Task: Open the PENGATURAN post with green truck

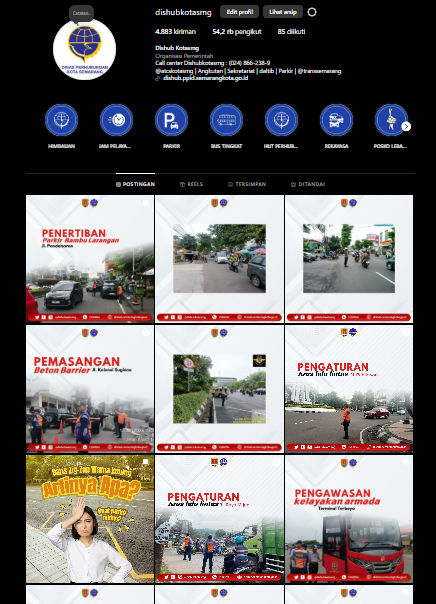Action: point(220,519)
